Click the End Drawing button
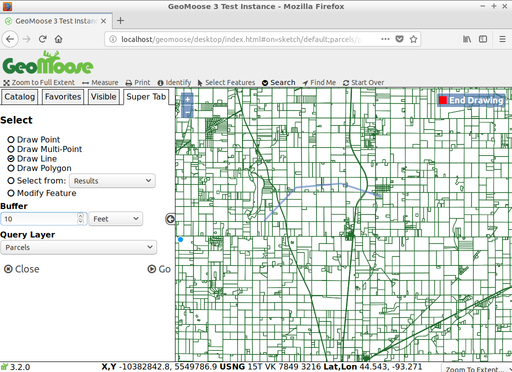Screen dimensions: 512x372 click(471, 100)
